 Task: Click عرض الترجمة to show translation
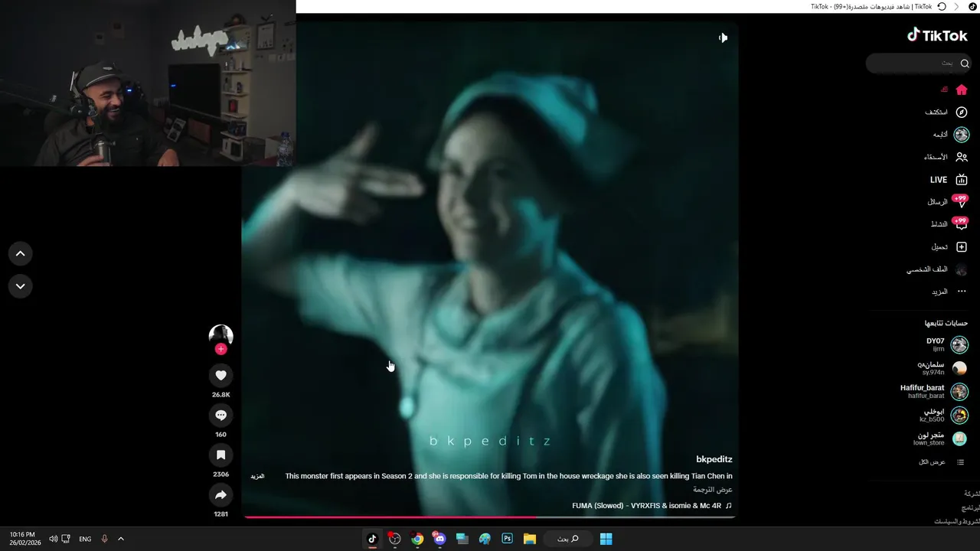(713, 490)
